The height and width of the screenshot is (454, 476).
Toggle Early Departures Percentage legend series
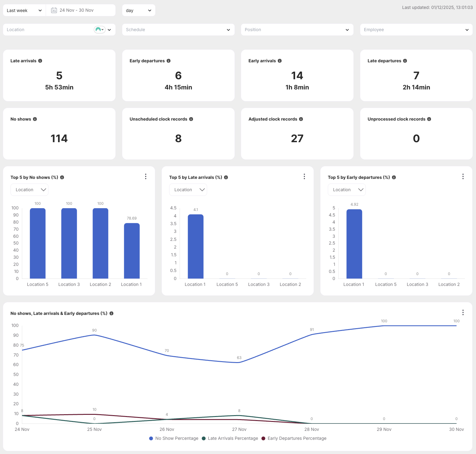(294, 438)
